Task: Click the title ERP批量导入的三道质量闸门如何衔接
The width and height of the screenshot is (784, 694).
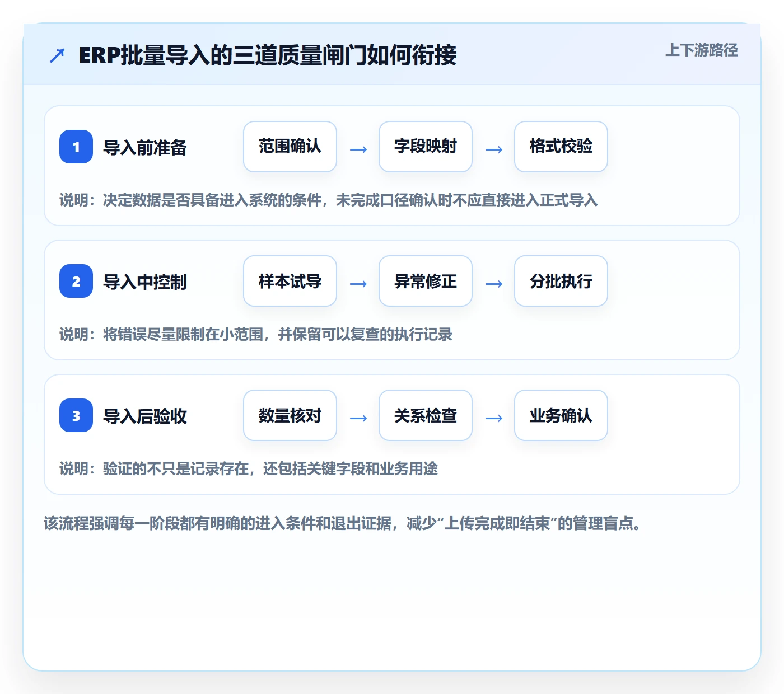Action: (268, 55)
